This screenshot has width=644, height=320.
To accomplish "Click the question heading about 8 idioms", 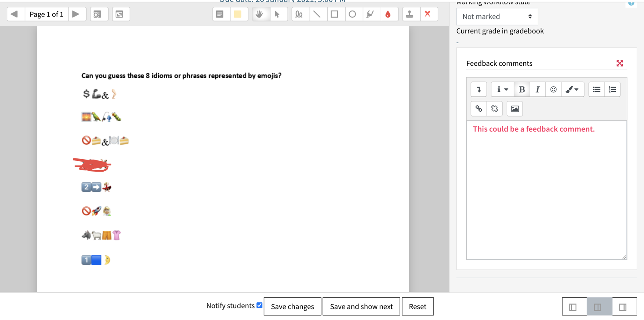I will point(181,76).
